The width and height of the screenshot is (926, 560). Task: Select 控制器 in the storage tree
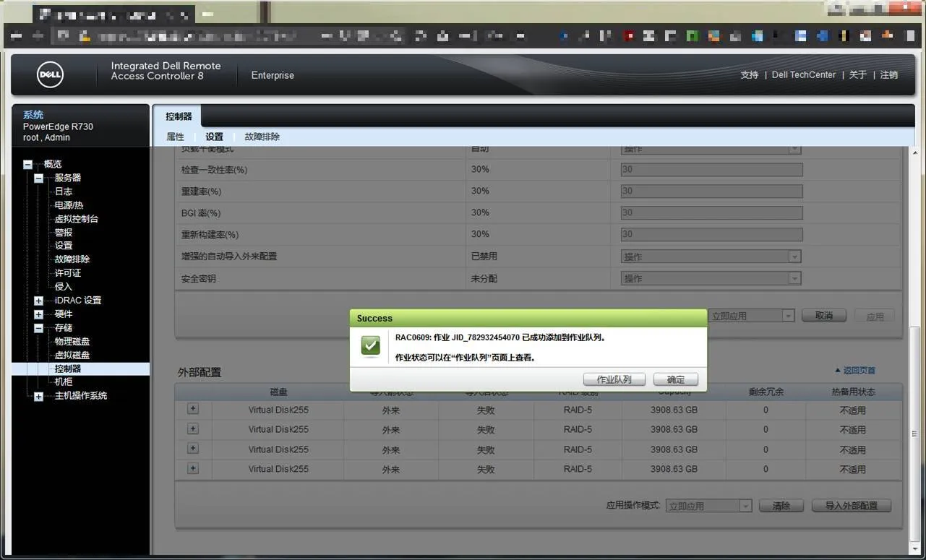click(68, 369)
